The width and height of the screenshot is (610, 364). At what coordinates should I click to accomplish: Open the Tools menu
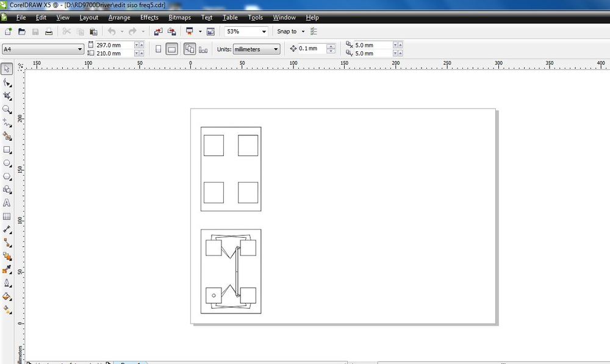(x=255, y=18)
